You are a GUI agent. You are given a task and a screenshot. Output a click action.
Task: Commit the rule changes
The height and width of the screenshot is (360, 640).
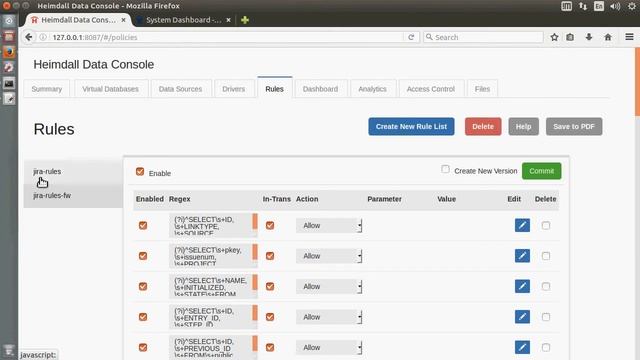[542, 171]
